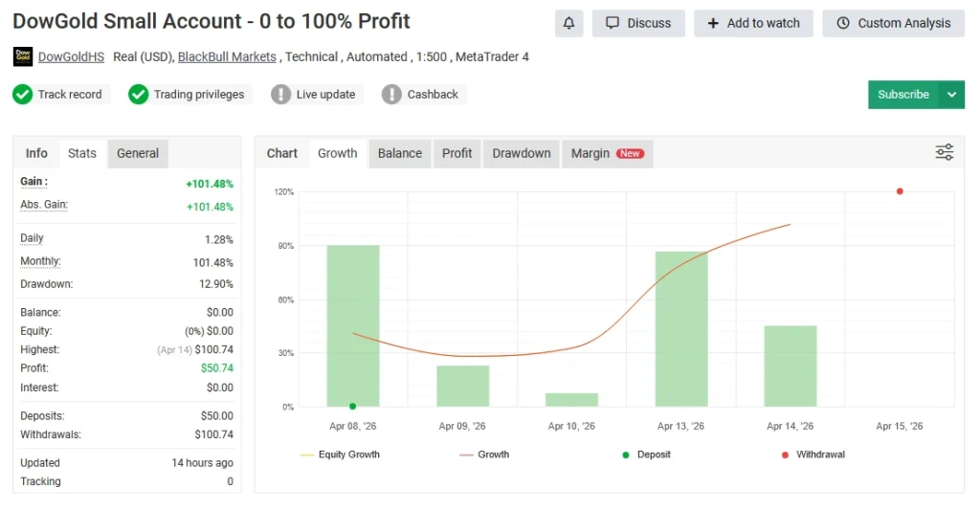Click the Cashback warning icon

[x=391, y=95]
